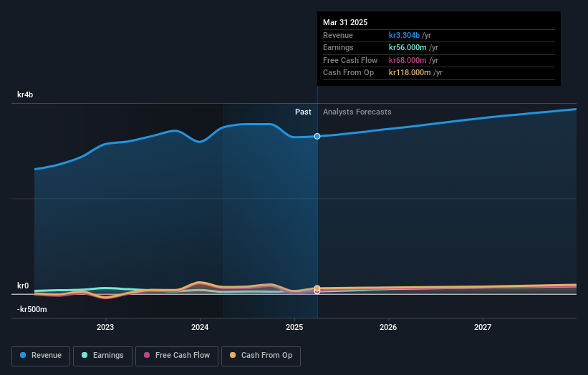Click the teal Earnings legend dot
The width and height of the screenshot is (588, 375).
(x=85, y=355)
